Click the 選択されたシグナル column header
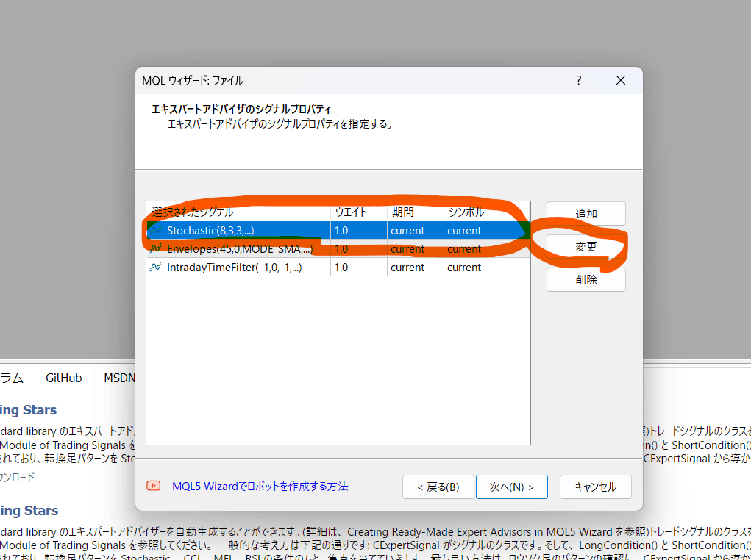The image size is (751, 560). point(238,212)
